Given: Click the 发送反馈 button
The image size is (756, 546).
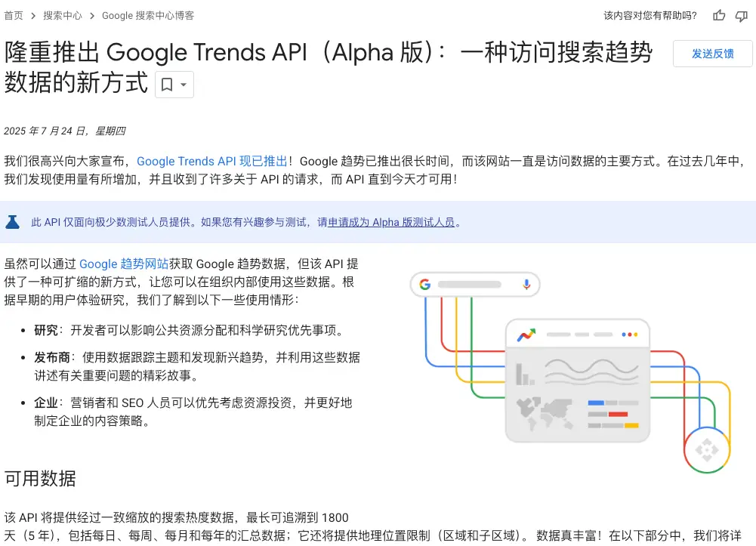Looking at the screenshot, I should coord(713,54).
